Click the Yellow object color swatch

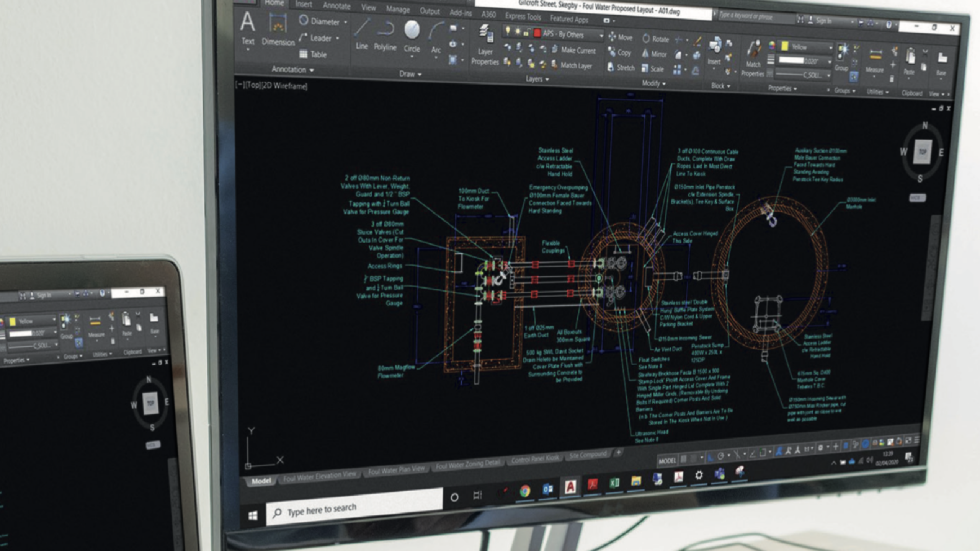785,46
